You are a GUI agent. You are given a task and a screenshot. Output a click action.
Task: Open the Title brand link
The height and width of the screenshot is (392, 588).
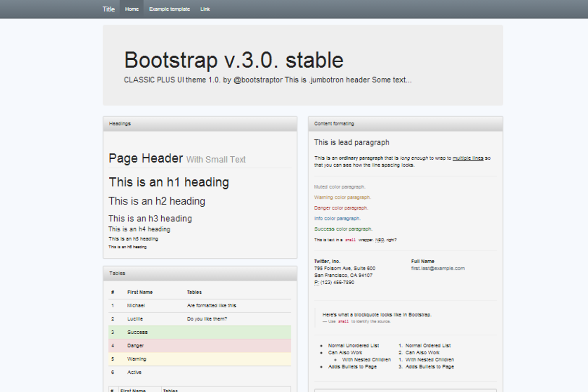coord(108,8)
